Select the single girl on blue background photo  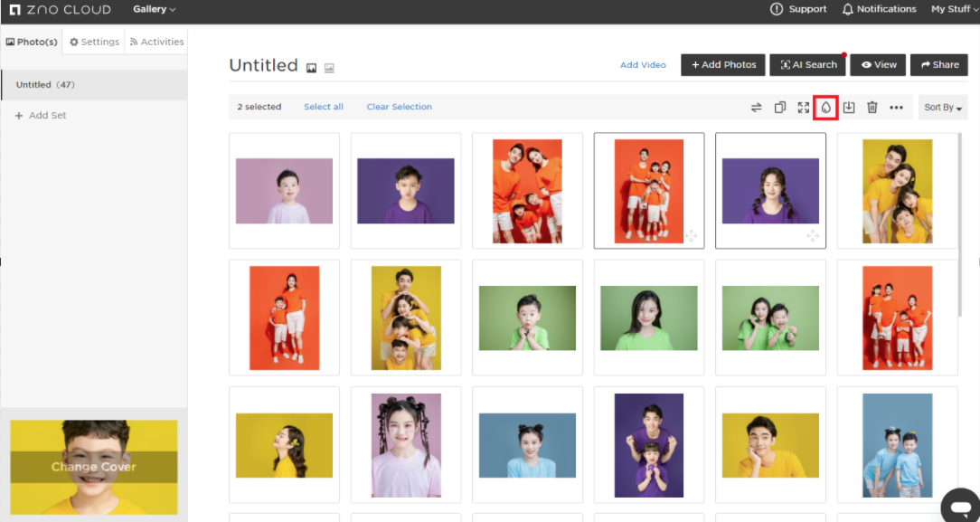pos(527,445)
